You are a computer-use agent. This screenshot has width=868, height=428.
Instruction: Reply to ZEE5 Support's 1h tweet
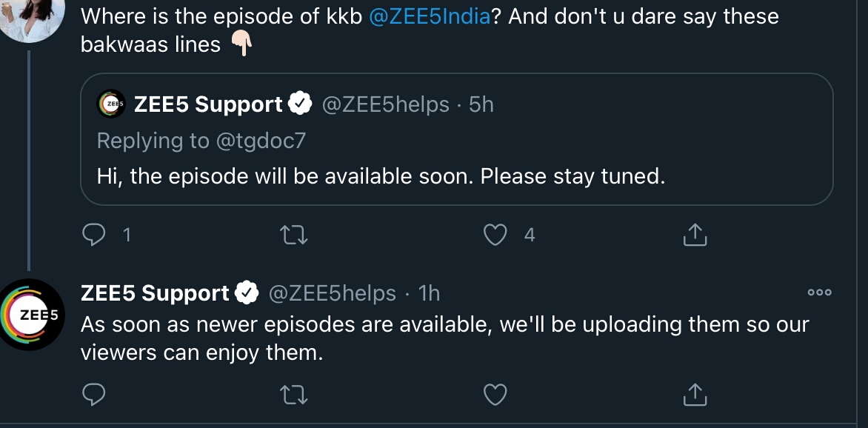coord(93,394)
